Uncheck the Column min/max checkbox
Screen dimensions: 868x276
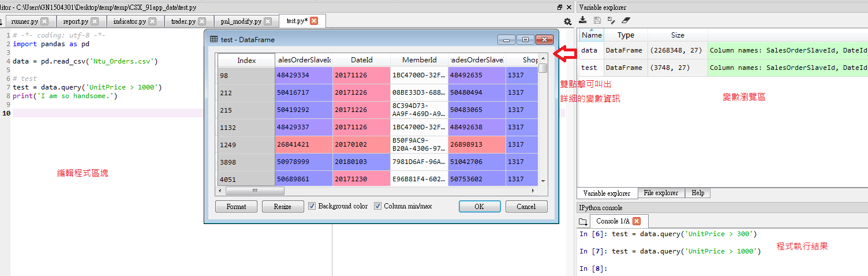coord(378,206)
